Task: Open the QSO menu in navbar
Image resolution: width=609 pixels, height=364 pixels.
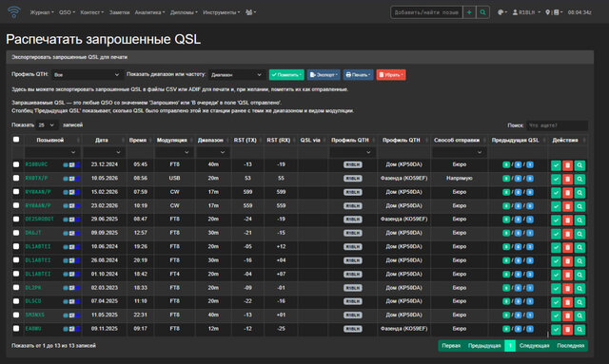Action: (x=67, y=12)
